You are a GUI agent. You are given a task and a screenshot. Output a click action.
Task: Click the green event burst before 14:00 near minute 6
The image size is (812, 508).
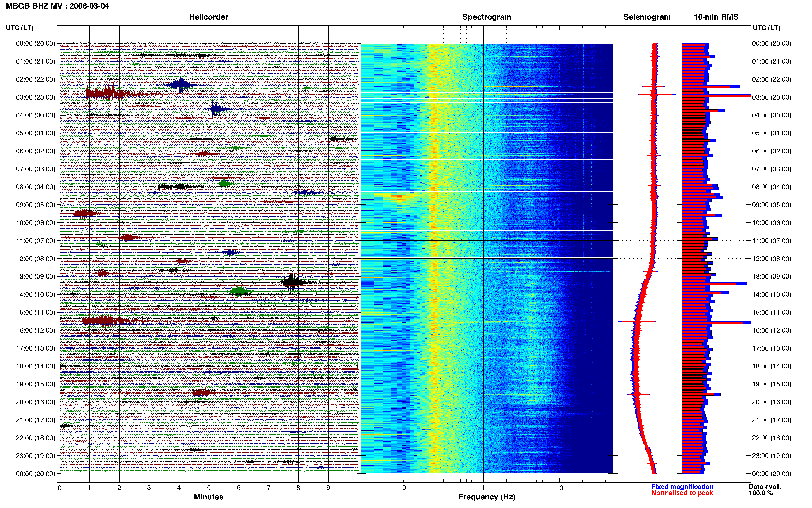click(x=239, y=291)
